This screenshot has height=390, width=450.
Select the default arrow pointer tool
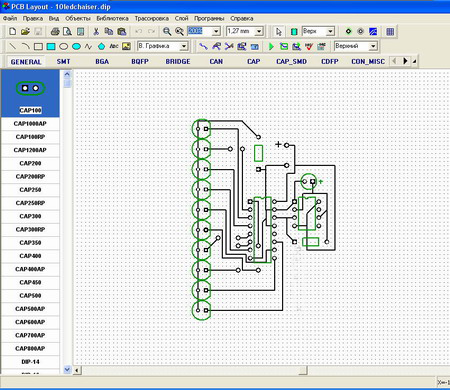[279, 32]
